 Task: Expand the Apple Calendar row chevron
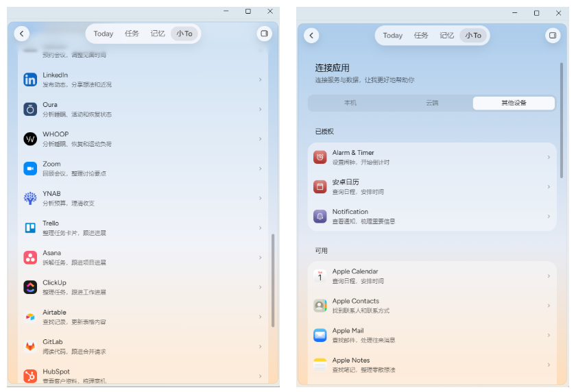[549, 276]
